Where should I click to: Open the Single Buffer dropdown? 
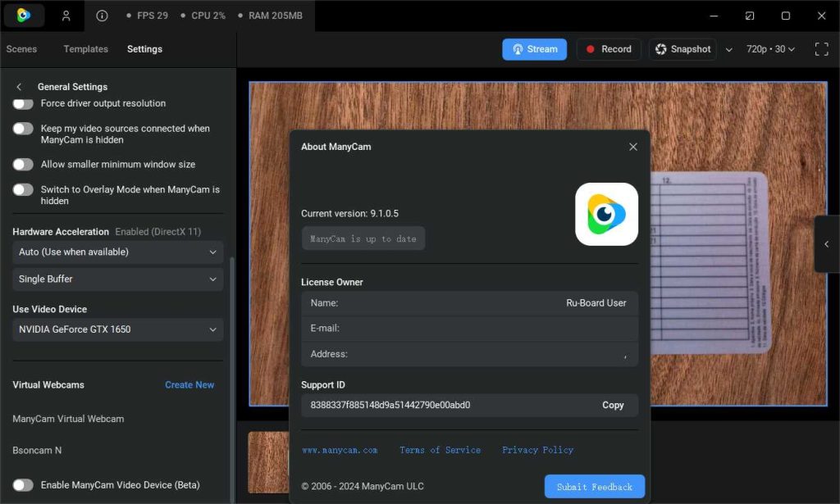(118, 279)
